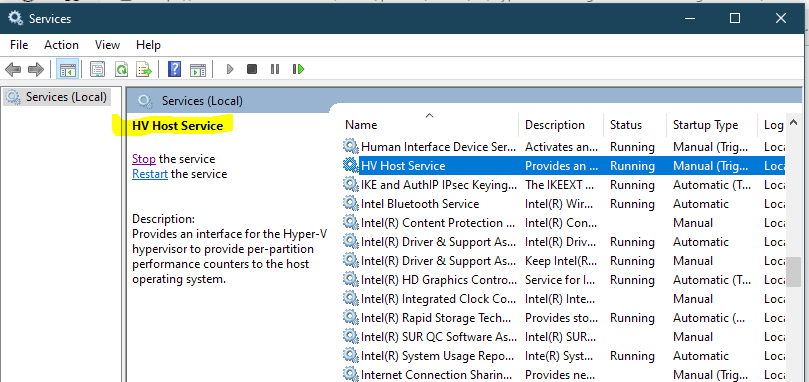
Task: Click gear icon beside Intel(R) Rapid Storage Tech
Action: (350, 317)
